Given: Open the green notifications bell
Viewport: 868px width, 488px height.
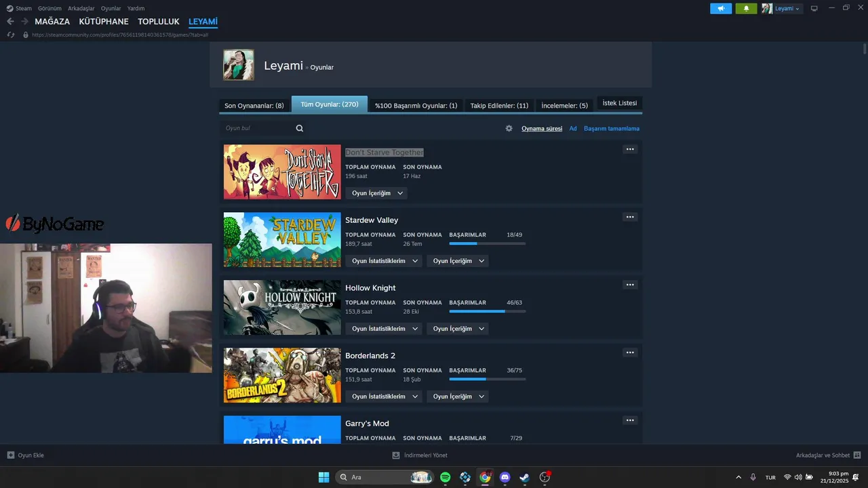Looking at the screenshot, I should pos(746,8).
